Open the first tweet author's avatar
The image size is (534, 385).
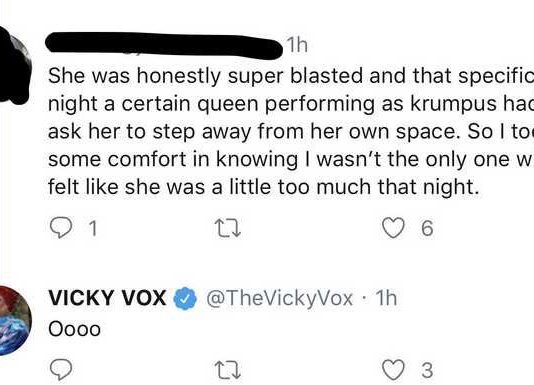pyautogui.click(x=14, y=65)
